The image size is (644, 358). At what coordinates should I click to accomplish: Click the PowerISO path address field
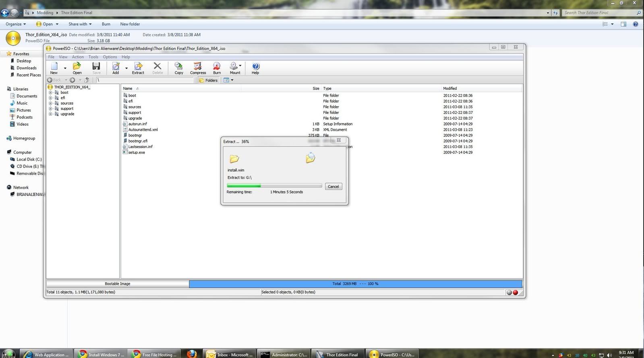145,80
